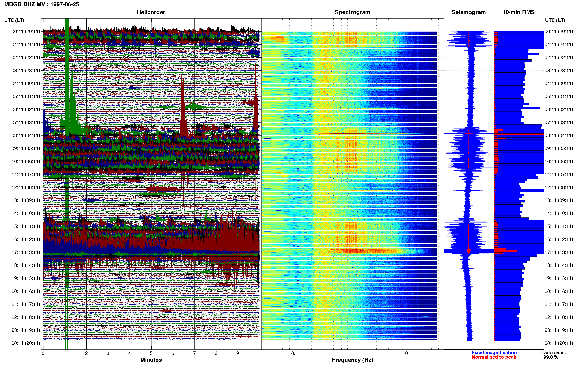The image size is (588, 368).
Task: Click left time label '02:11 (22:11)'
Action: point(26,57)
